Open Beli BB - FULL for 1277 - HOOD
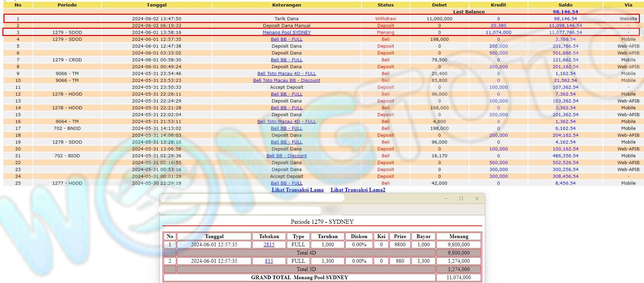The height and width of the screenshot is (283, 644). [x=286, y=183]
